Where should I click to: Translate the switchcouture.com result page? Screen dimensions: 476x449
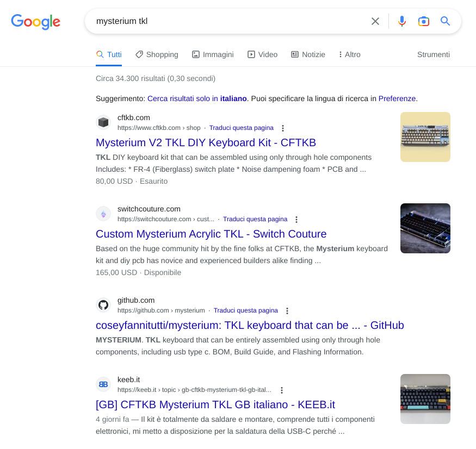(255, 219)
